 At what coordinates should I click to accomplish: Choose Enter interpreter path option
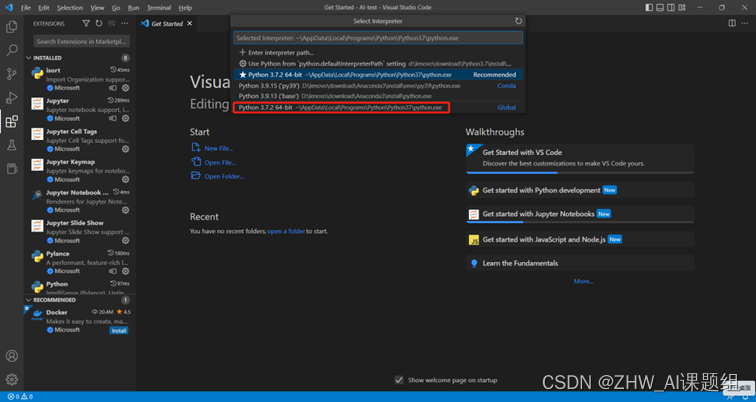[x=378, y=53]
